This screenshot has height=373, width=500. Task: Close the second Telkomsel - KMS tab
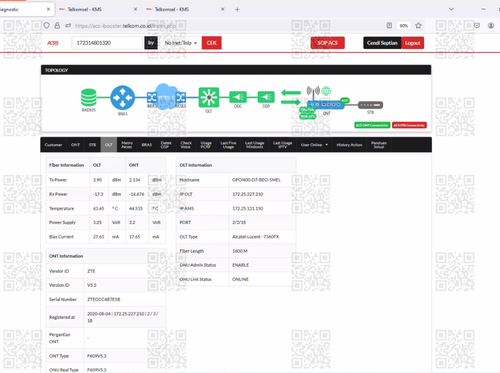pos(223,9)
